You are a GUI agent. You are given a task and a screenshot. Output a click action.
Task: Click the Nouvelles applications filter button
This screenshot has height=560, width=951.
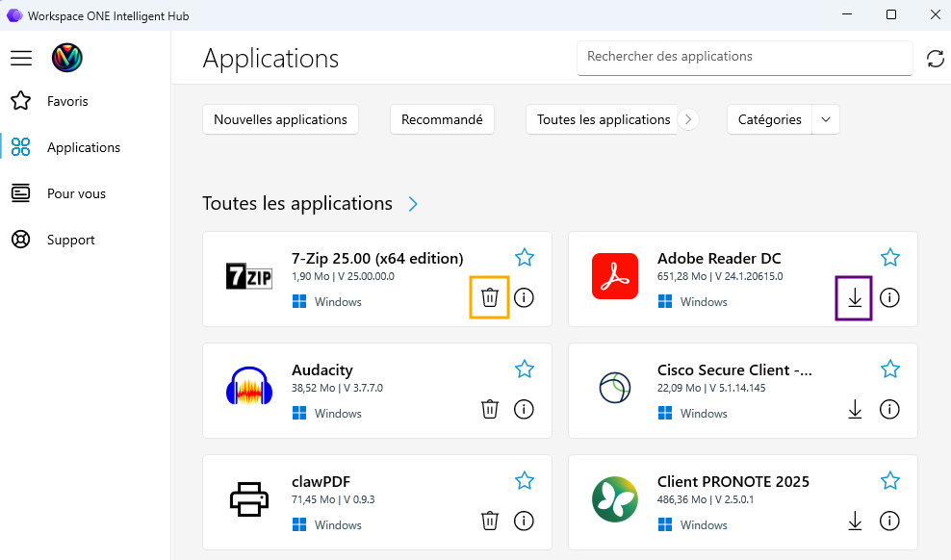point(280,119)
